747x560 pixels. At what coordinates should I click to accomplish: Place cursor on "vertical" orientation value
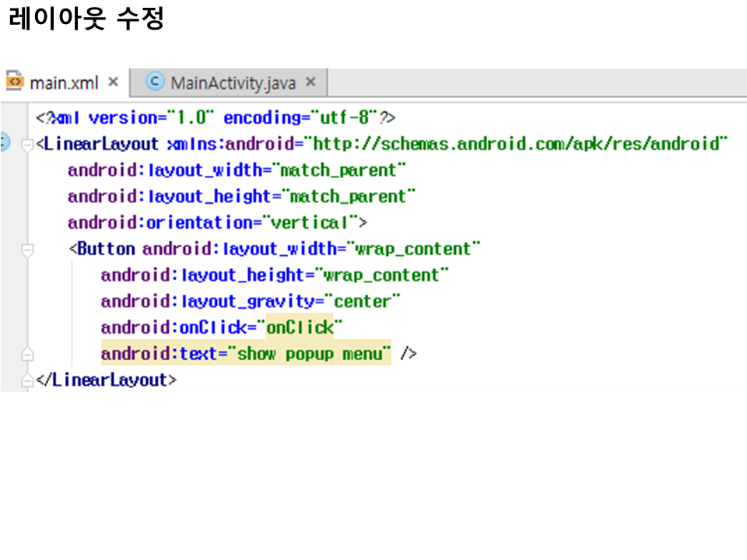coord(310,223)
